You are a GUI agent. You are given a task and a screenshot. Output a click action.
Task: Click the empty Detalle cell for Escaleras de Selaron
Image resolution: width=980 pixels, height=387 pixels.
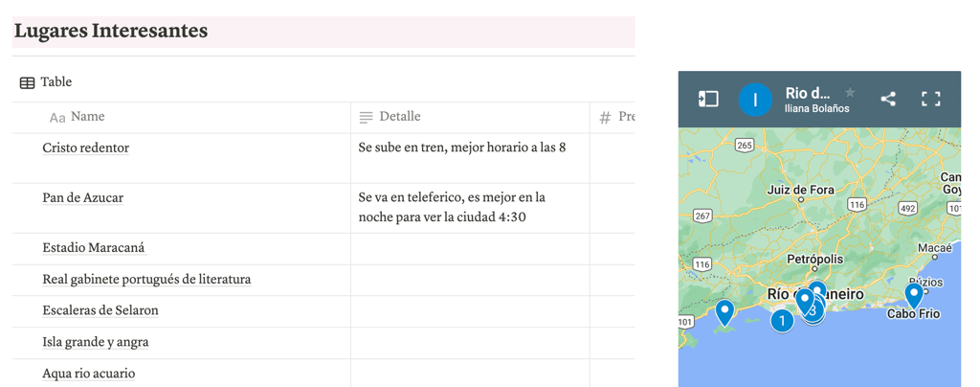tap(470, 311)
